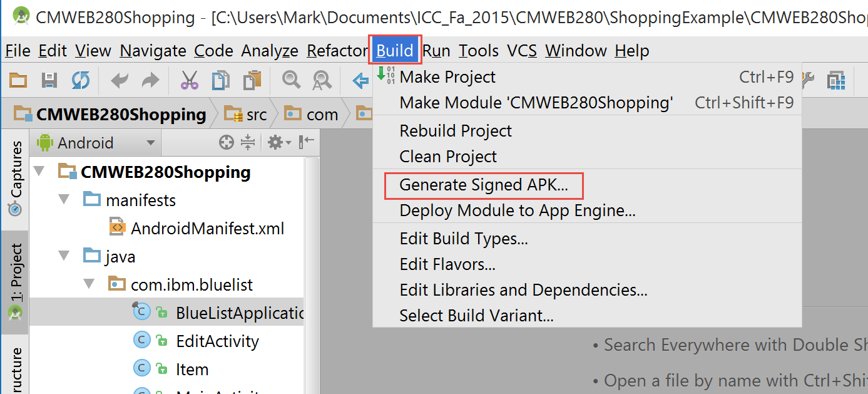This screenshot has width=868, height=394.
Task: Toggle the 1: Project side tab
Action: 15,282
